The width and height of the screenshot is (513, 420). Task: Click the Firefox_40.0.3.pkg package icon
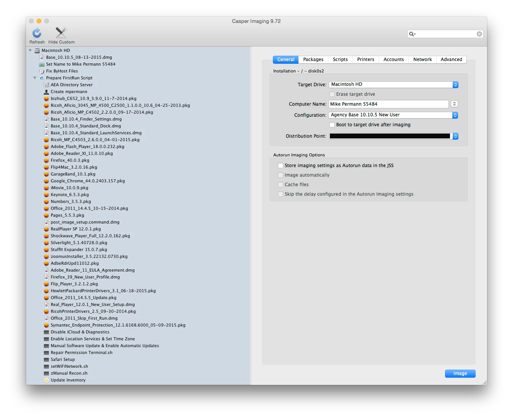(46, 160)
